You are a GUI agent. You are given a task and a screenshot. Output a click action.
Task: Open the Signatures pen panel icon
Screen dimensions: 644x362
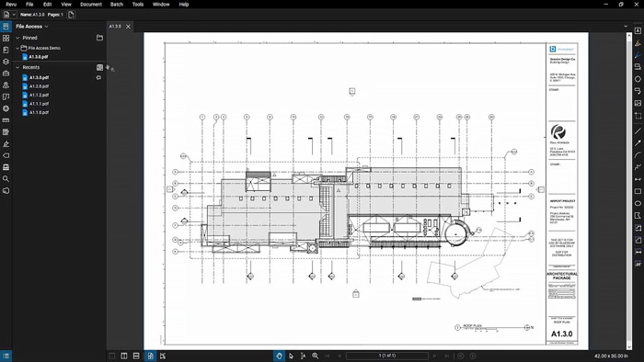click(x=6, y=144)
